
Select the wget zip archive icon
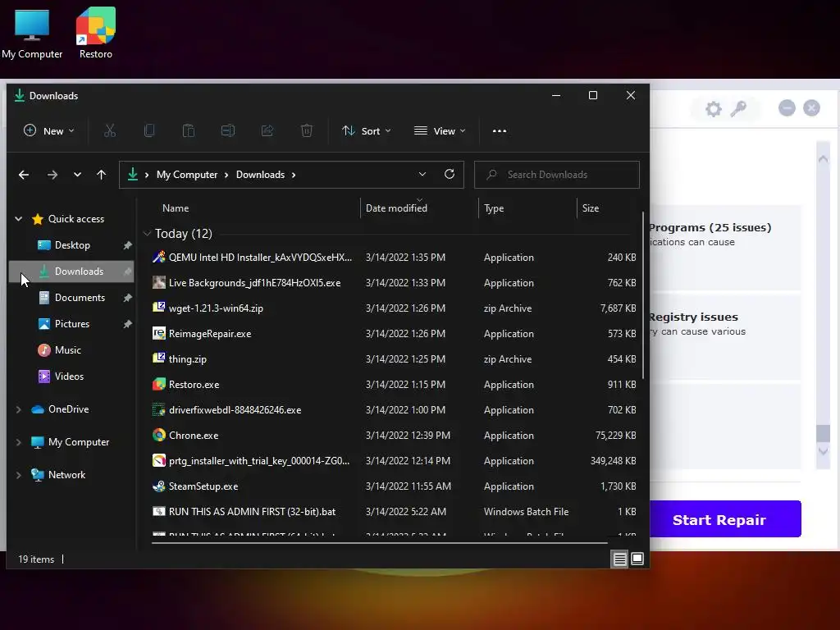coord(158,308)
